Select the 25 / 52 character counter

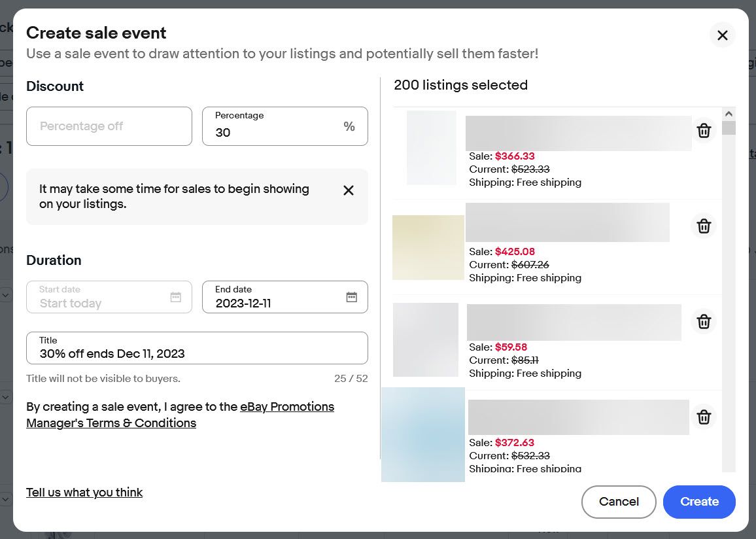(351, 379)
